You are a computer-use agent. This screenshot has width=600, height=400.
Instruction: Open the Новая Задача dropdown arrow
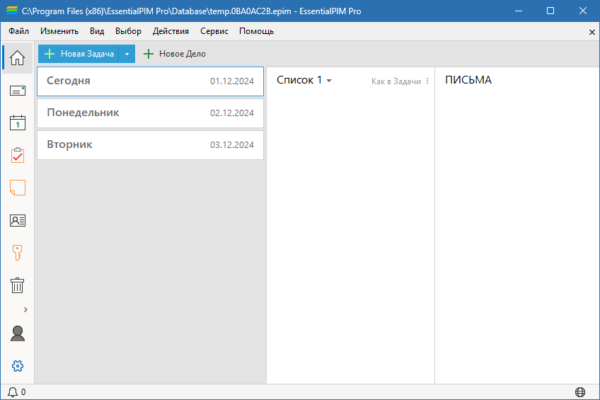coord(127,54)
